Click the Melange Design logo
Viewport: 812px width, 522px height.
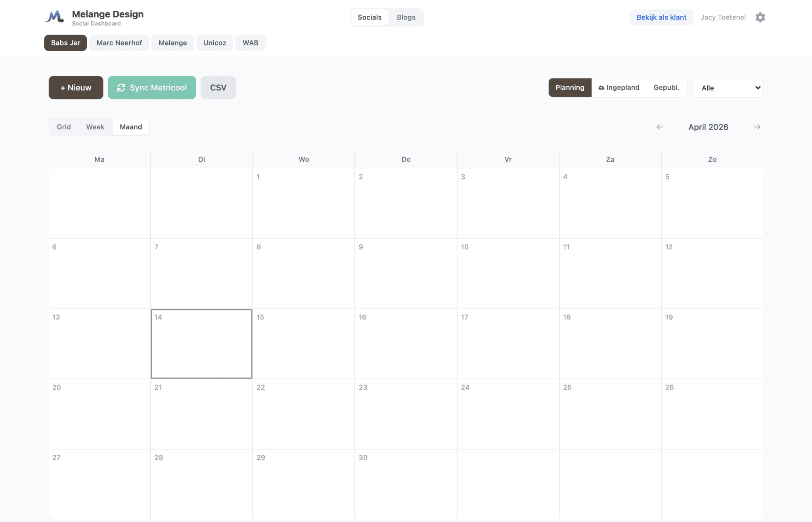pos(55,17)
